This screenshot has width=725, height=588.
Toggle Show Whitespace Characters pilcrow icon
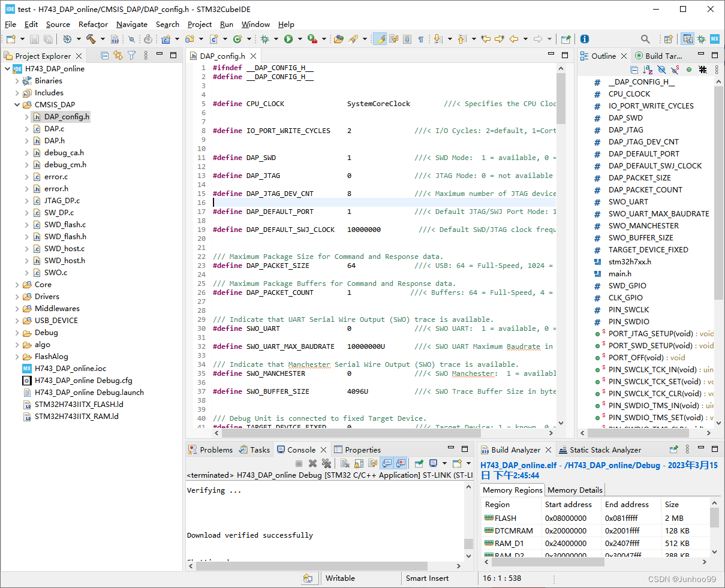coord(421,39)
